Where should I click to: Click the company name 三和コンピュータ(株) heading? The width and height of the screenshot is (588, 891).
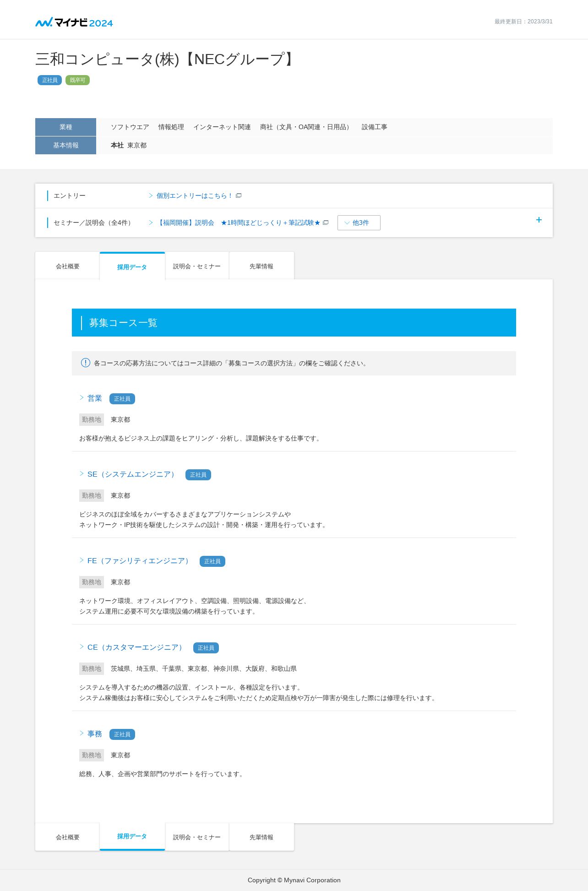tap(166, 59)
